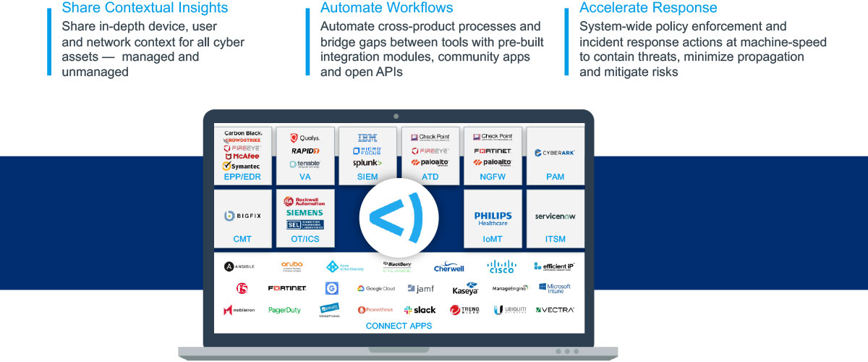Select FireEye logo in ATD tile
Viewport: 868px width, 362px height.
point(430,151)
